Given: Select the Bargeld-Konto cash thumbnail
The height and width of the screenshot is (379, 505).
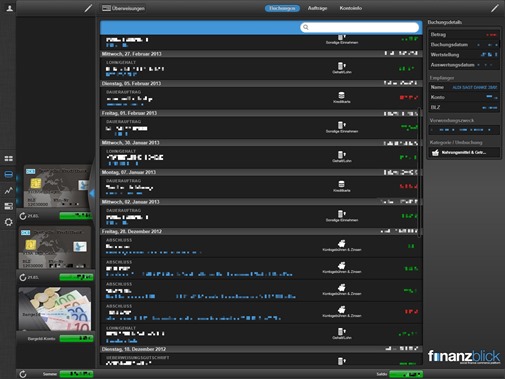Looking at the screenshot, I should 55,309.
